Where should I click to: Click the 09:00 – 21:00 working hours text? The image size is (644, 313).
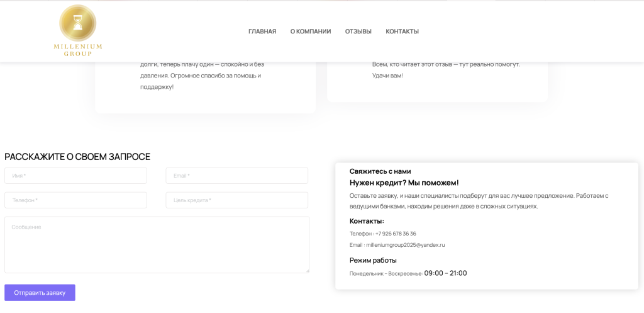446,273
